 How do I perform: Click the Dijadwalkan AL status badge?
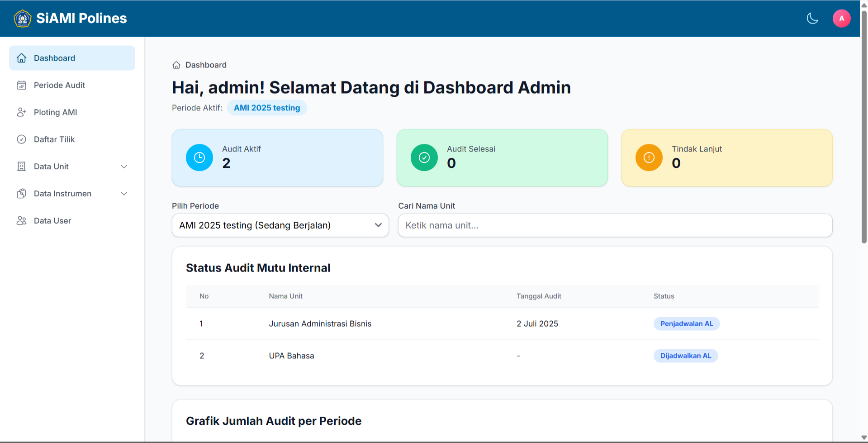[x=686, y=356]
